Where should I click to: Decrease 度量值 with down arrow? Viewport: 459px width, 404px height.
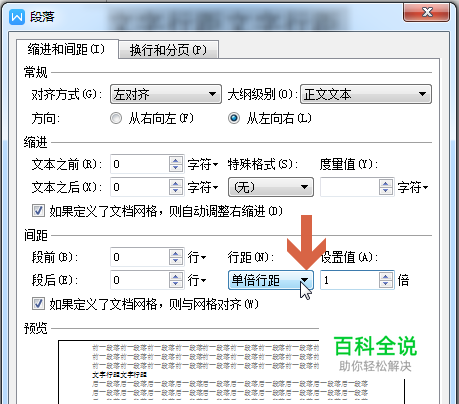(x=386, y=191)
